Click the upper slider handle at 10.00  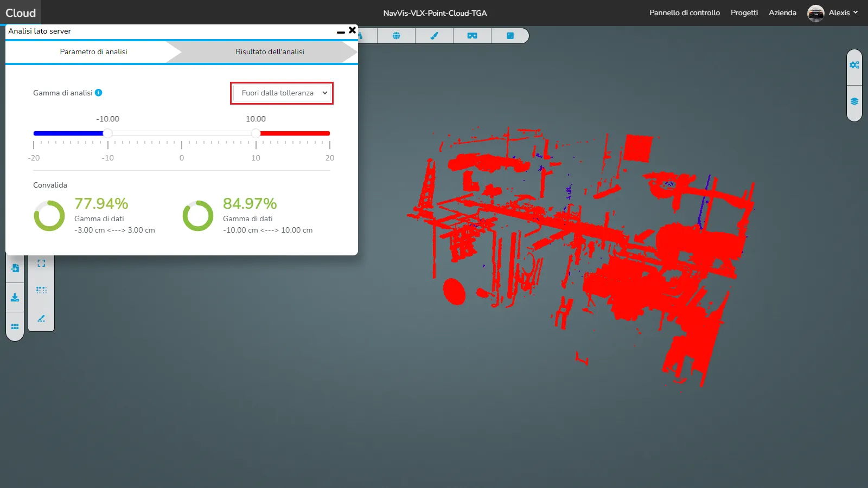coord(256,133)
